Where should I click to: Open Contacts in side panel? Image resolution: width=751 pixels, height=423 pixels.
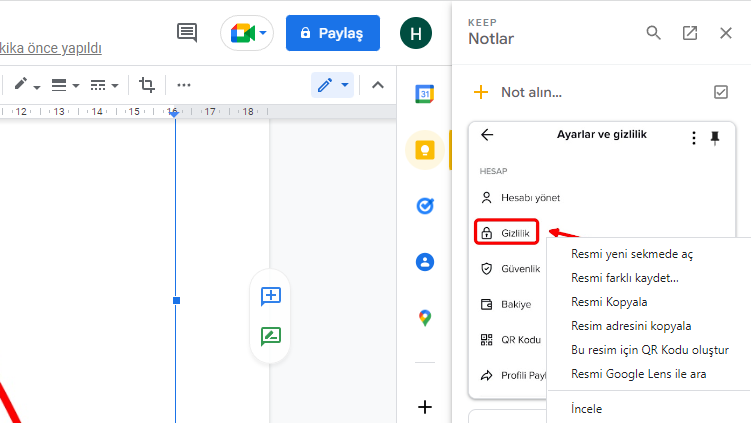pyautogui.click(x=425, y=262)
